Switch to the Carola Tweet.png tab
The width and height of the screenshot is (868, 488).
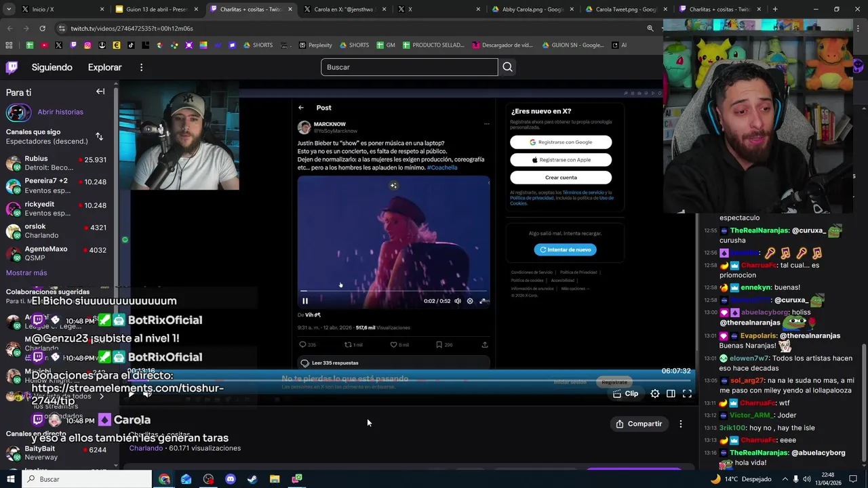coord(626,9)
